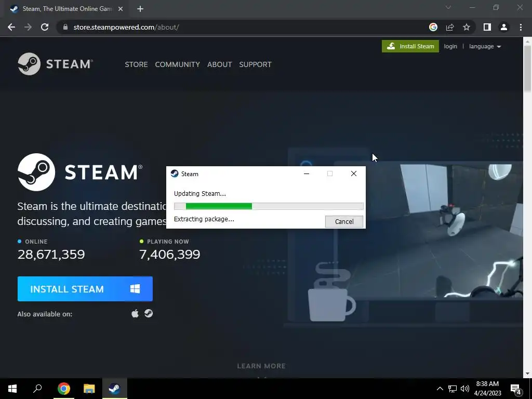Select the Steam, The Ultimate Online Game tab
Image resolution: width=532 pixels, height=399 pixels.
click(66, 9)
